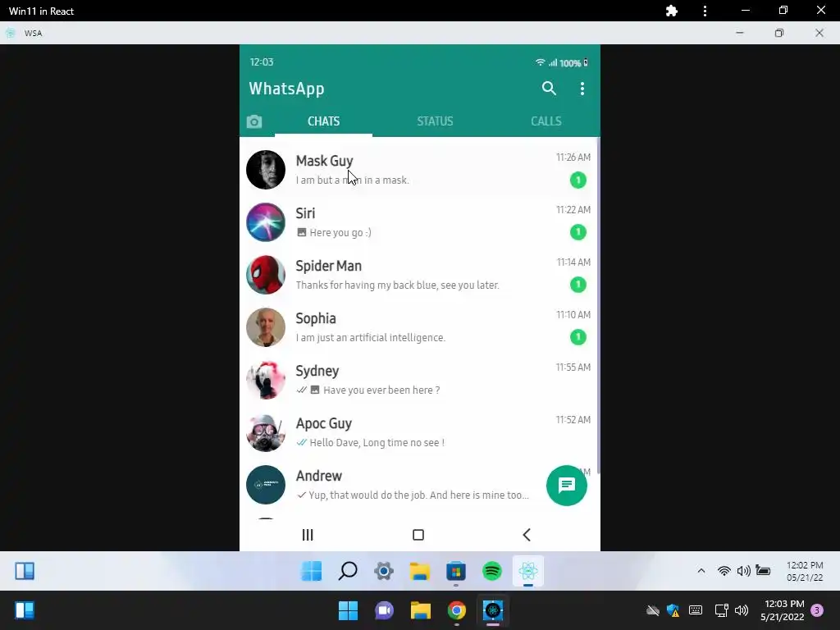Tap Android home square button
This screenshot has height=630, width=840.
pyautogui.click(x=418, y=535)
